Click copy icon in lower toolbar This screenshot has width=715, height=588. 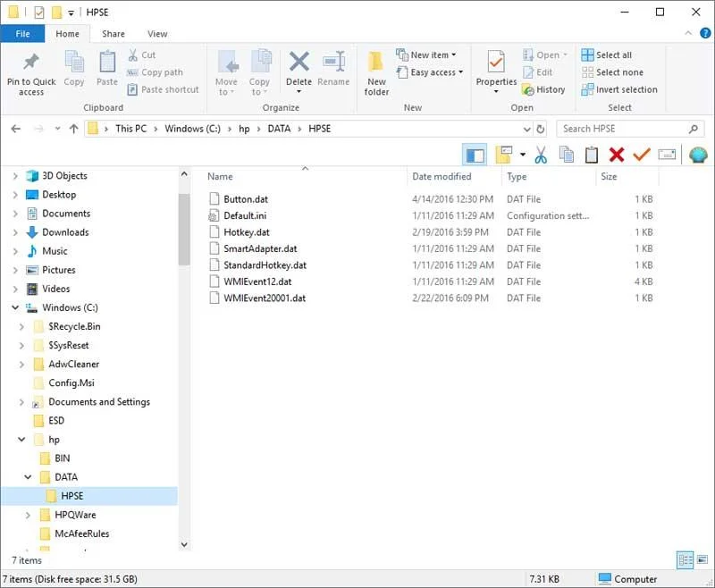567,155
